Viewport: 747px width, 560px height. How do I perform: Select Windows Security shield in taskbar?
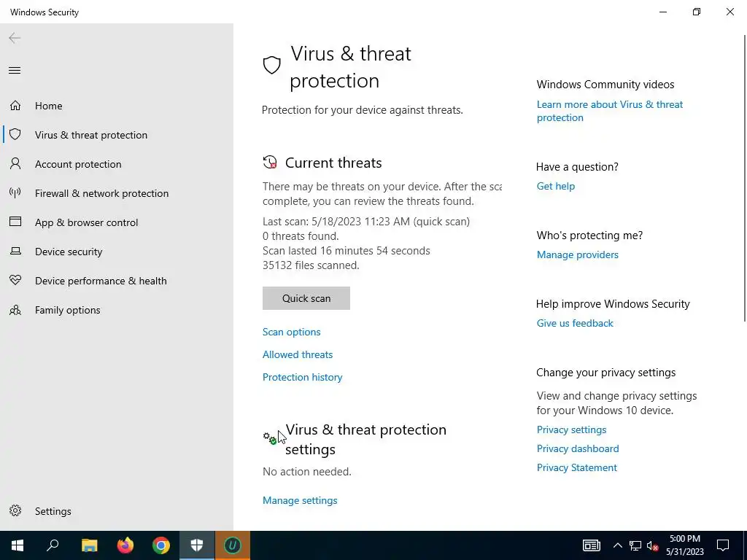[x=197, y=545]
